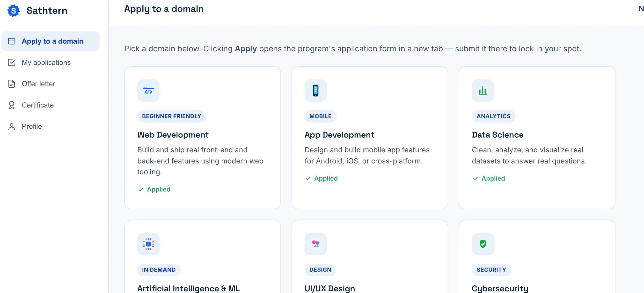Click the UI/UX Design shapes icon
Image resolution: width=644 pixels, height=293 pixels.
315,244
